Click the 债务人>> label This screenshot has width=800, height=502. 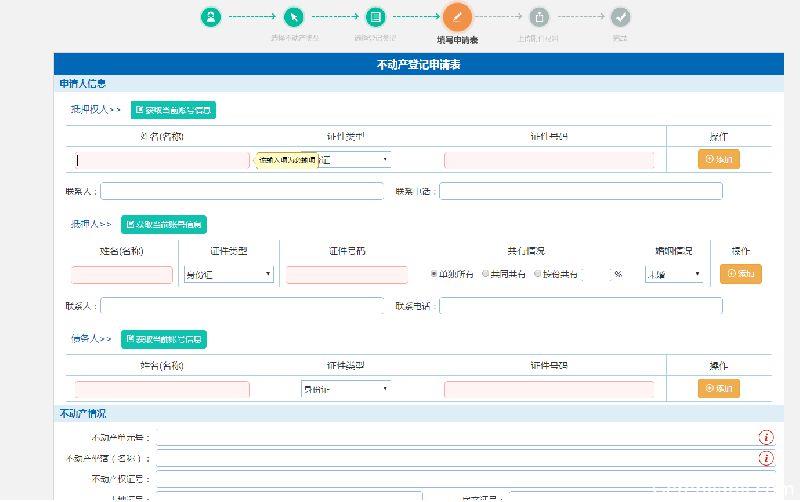click(x=91, y=338)
